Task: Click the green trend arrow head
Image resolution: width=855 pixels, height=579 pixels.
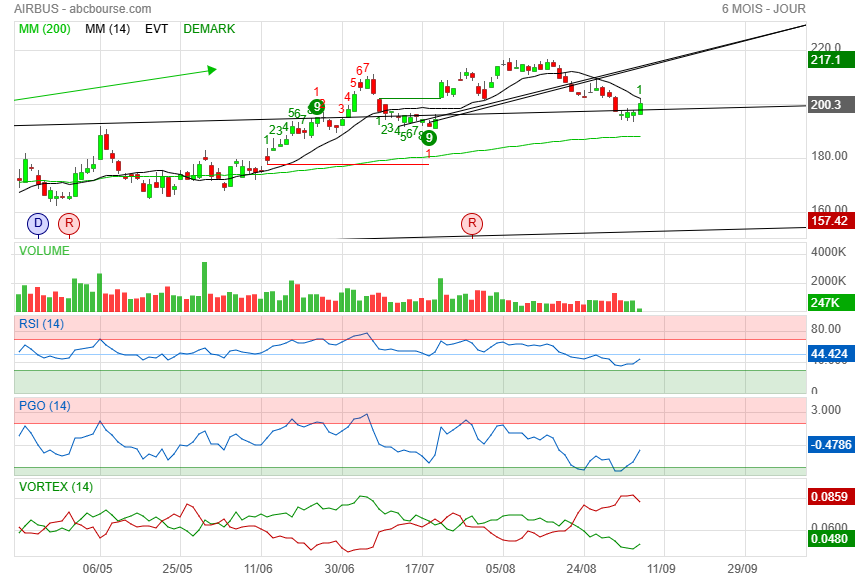Action: tap(212, 70)
